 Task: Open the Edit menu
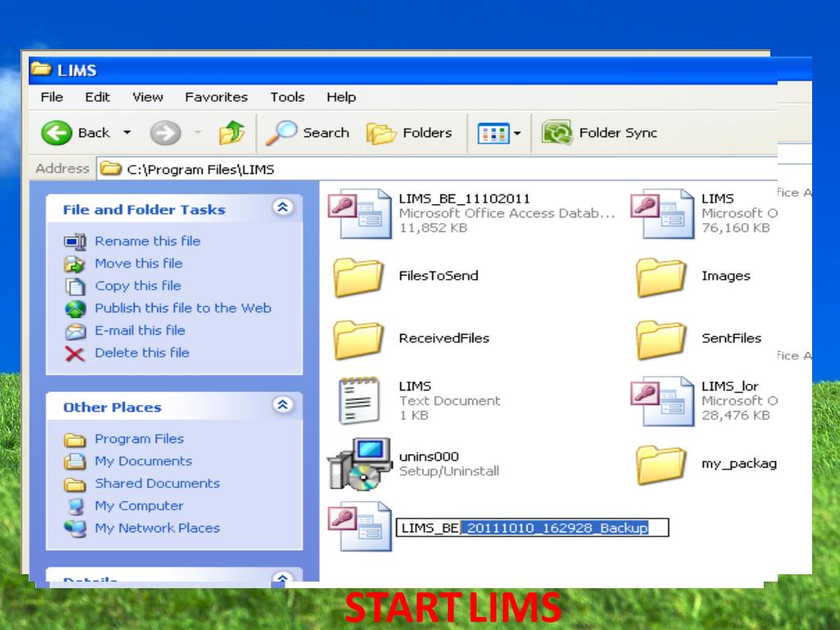tap(98, 97)
